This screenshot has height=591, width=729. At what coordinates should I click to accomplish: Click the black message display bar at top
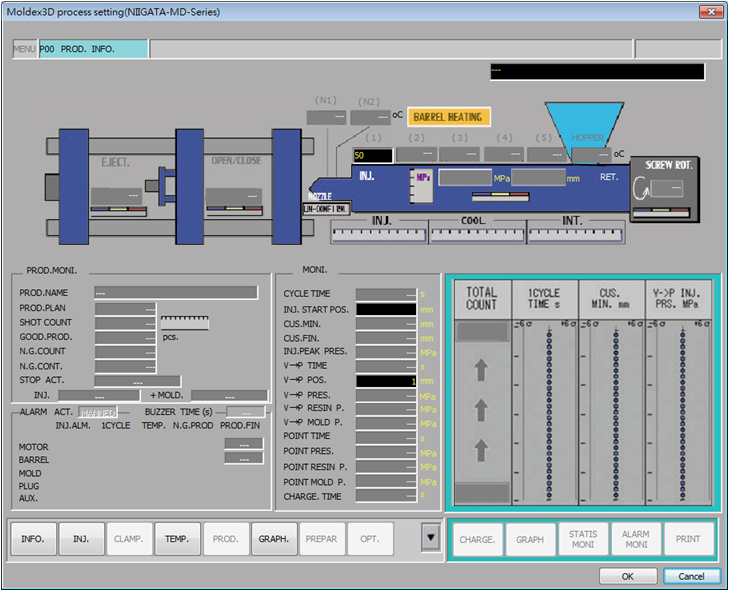click(x=597, y=72)
